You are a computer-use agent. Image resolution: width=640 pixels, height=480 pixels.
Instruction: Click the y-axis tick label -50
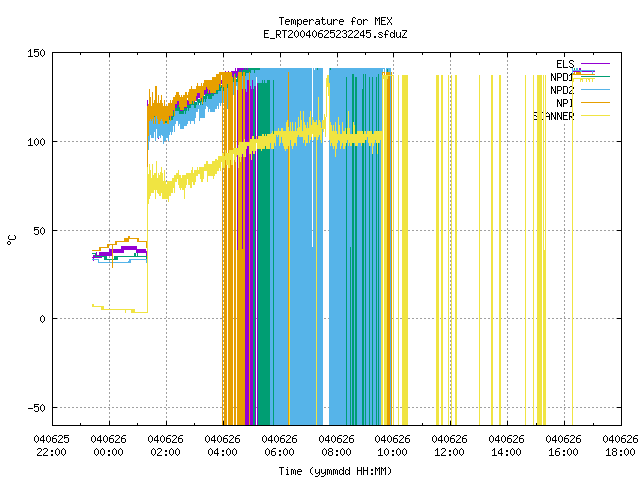click(36, 408)
